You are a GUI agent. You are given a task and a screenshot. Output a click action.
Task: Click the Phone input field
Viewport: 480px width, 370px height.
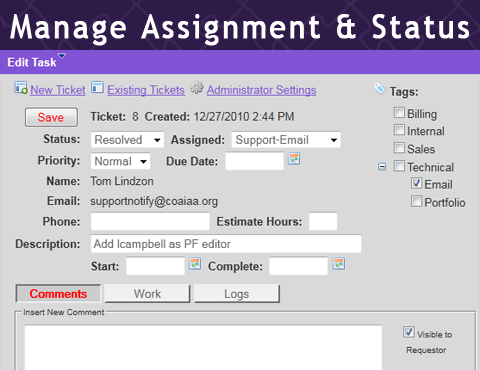(150, 221)
